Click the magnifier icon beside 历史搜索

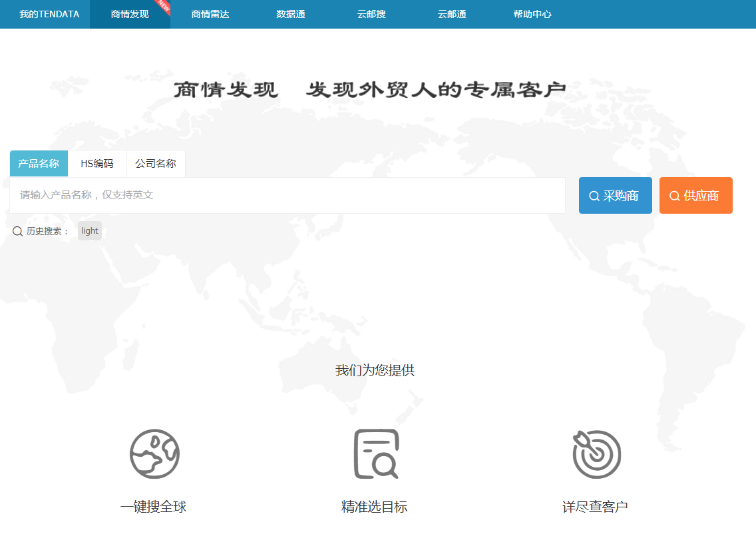click(17, 230)
